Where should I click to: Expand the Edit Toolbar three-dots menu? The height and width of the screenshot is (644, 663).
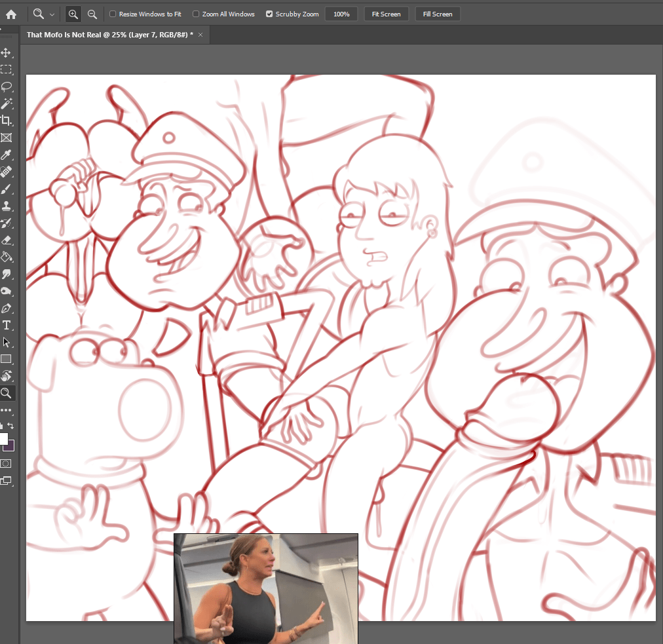click(7, 410)
